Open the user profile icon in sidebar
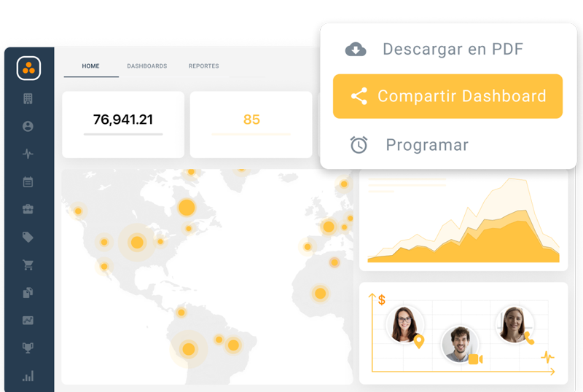The width and height of the screenshot is (583, 392). [28, 127]
